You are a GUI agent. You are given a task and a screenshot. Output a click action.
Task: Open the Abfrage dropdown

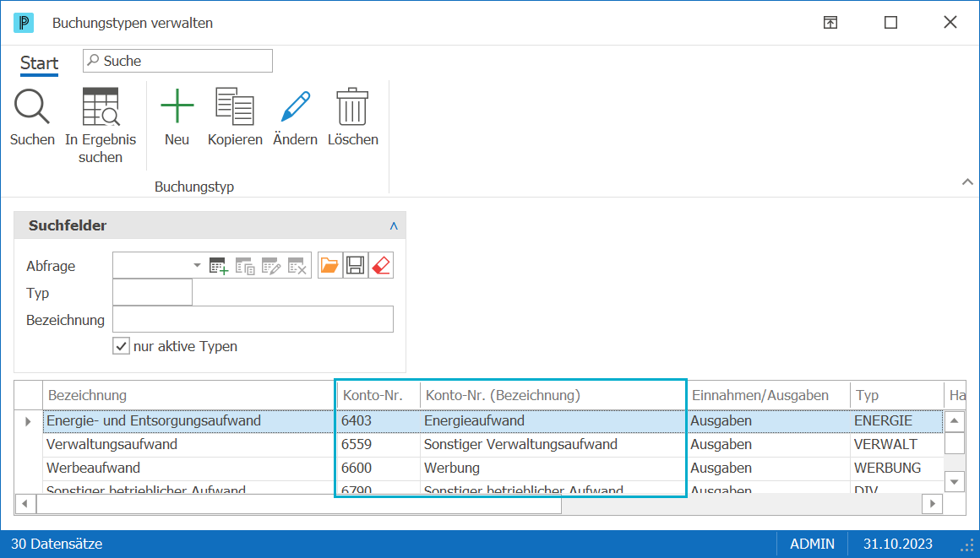[x=197, y=266]
